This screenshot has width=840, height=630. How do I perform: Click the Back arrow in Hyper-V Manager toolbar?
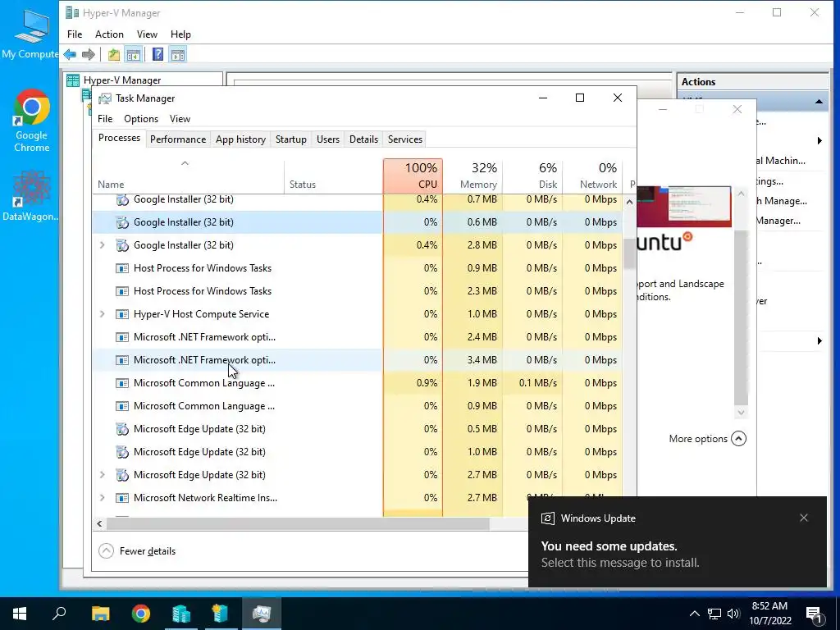click(x=70, y=54)
